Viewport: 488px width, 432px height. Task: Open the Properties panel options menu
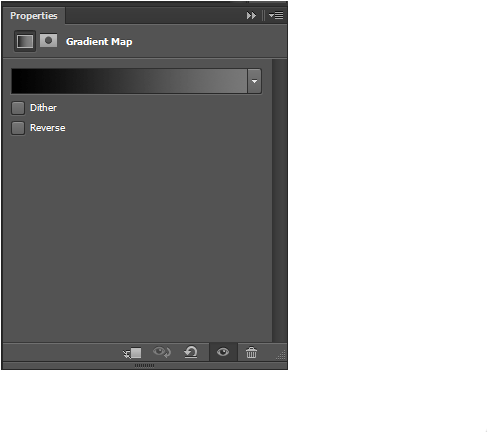276,16
